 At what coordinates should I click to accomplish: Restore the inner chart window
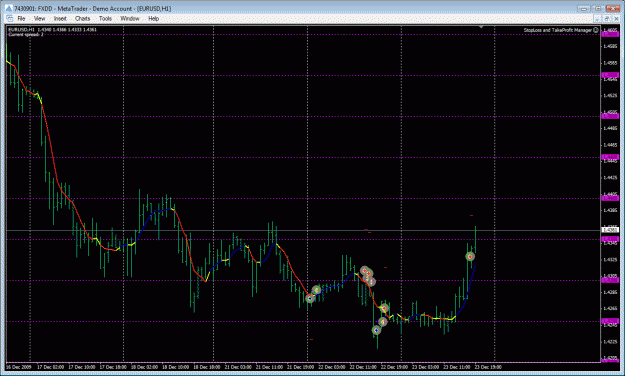606,19
